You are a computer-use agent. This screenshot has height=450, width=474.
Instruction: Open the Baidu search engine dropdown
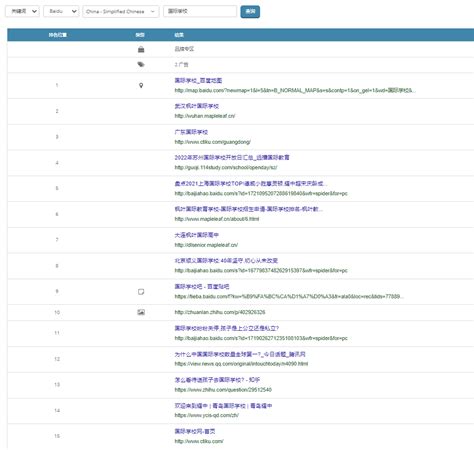(61, 11)
